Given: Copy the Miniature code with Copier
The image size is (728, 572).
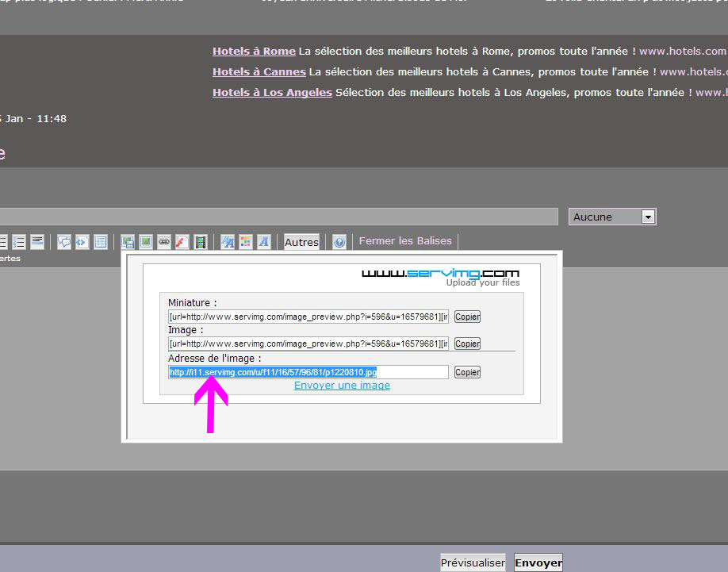Looking at the screenshot, I should pyautogui.click(x=467, y=317).
